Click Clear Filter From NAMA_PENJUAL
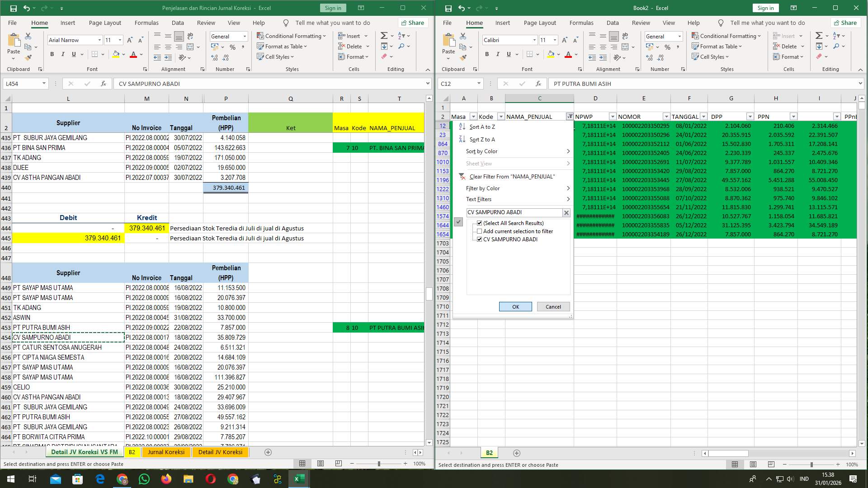 pos(512,177)
